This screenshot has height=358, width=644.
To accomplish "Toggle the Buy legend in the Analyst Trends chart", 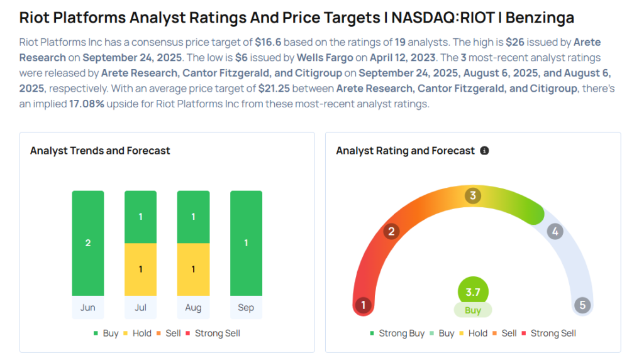I will 106,334.
